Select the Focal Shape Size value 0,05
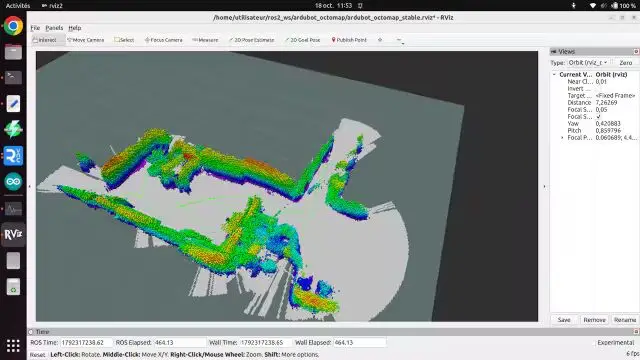Viewport: 640px width, 360px height. pos(601,109)
